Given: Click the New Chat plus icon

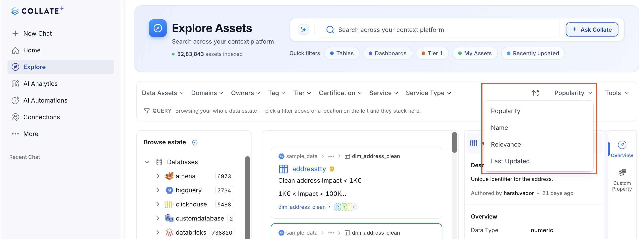Looking at the screenshot, I should point(15,33).
